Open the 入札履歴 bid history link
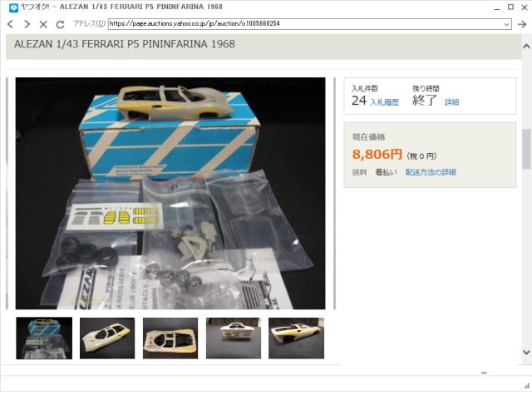The image size is (532, 395). pyautogui.click(x=384, y=102)
